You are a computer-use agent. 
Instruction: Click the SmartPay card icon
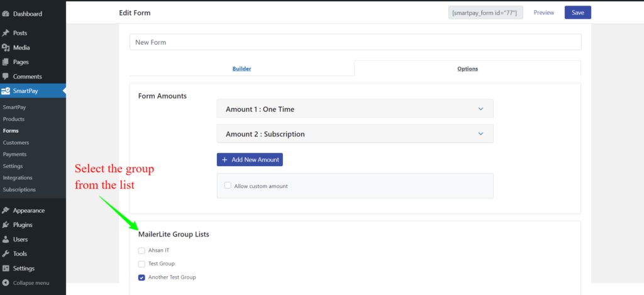coord(6,91)
